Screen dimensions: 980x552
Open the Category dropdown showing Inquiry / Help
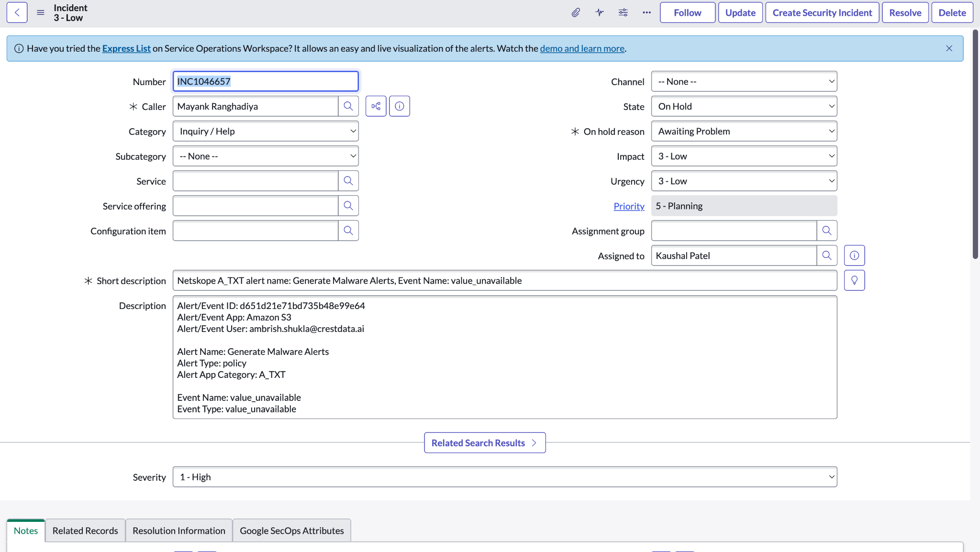266,131
